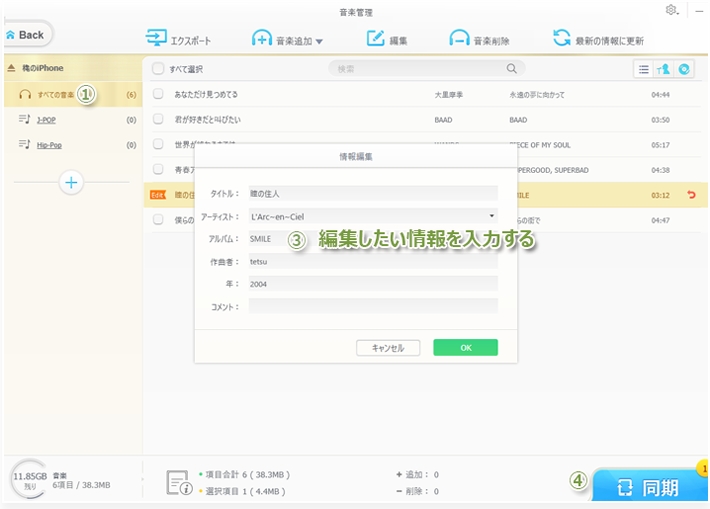Click the refresh to latest info icon
The height and width of the screenshot is (509, 710).
point(563,40)
